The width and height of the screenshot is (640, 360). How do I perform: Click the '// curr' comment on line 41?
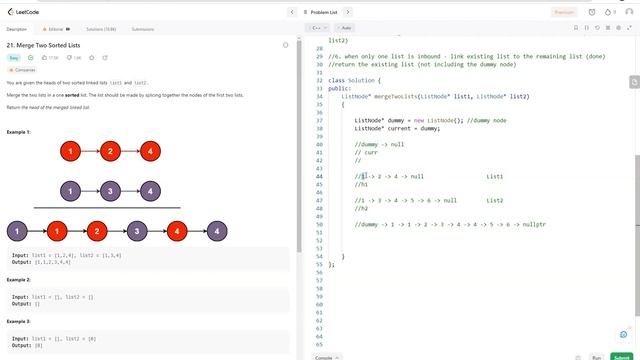click(366, 153)
